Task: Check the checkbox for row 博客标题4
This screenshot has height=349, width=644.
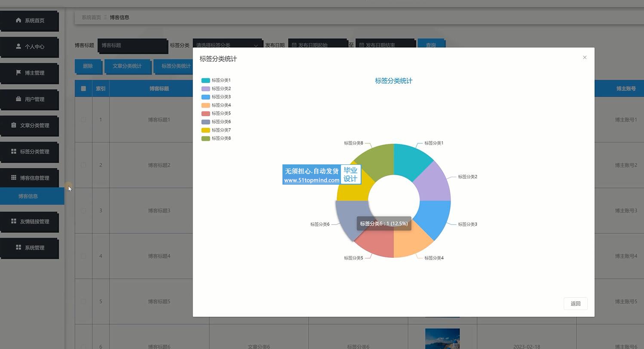Action: coord(83,256)
